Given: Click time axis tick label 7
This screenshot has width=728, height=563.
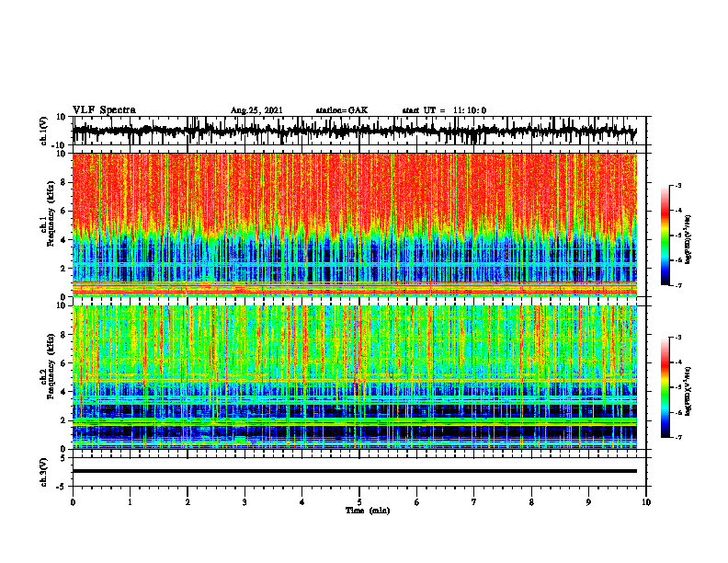Looking at the screenshot, I should 474,502.
